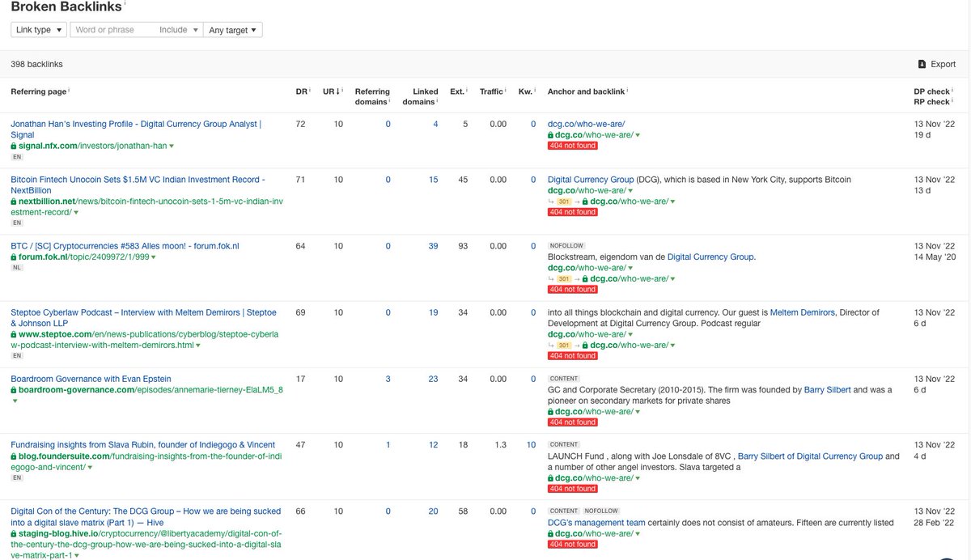Open the Link type filter dropdown
This screenshot has width=971, height=560.
(x=39, y=30)
